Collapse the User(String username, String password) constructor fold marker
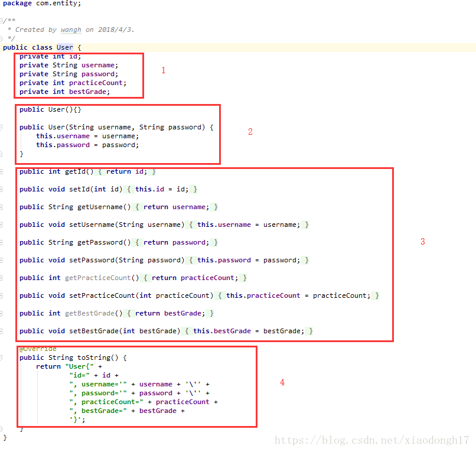The height and width of the screenshot is (452, 476). (x=1, y=127)
